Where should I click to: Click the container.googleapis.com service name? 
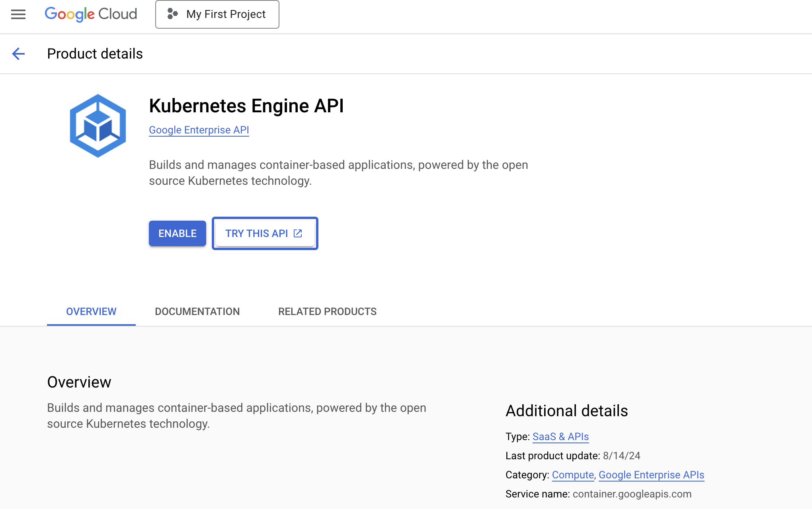pos(632,494)
